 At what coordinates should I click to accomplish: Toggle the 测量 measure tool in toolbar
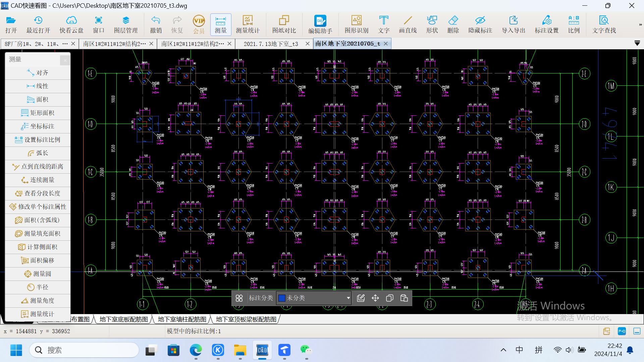[221, 24]
